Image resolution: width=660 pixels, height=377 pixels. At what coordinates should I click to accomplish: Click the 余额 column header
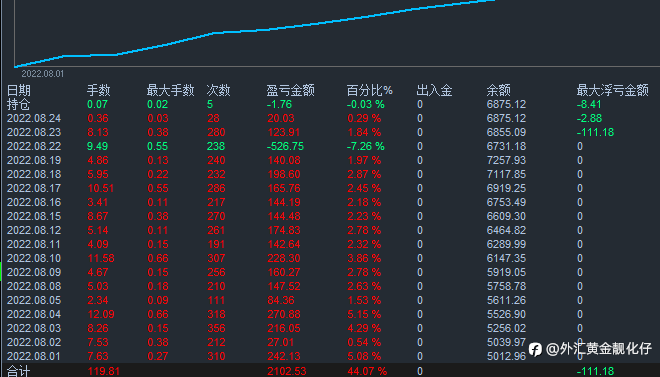tap(498, 90)
